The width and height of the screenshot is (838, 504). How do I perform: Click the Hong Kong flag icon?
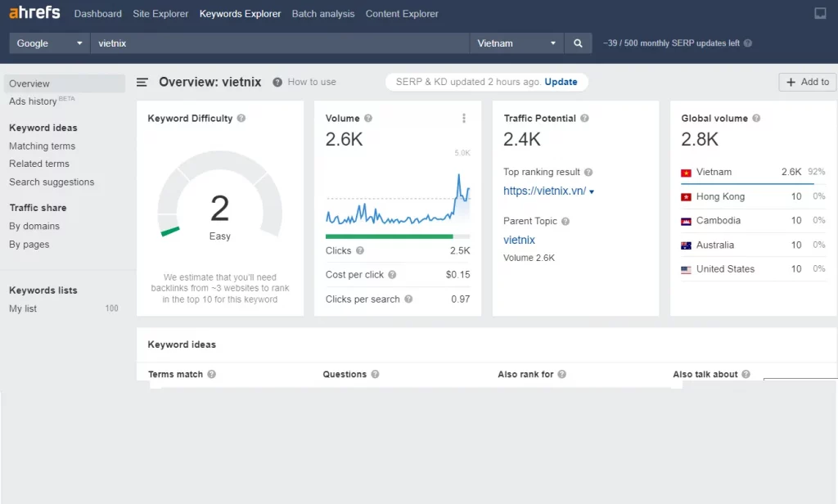[x=686, y=197]
